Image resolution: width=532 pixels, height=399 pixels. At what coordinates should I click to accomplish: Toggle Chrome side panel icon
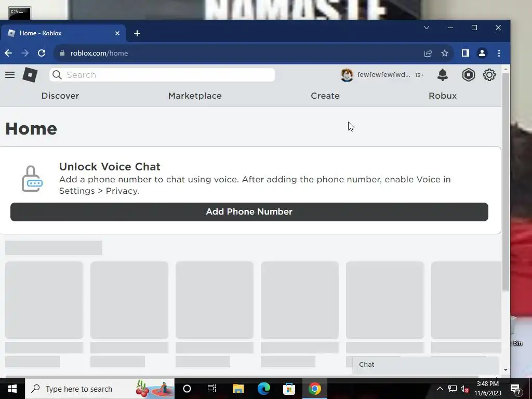465,53
